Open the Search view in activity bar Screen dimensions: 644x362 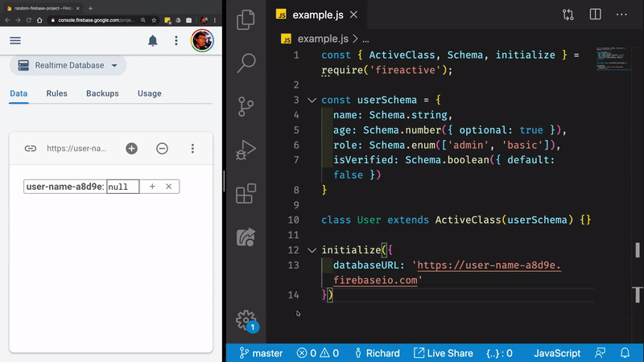coord(246,62)
